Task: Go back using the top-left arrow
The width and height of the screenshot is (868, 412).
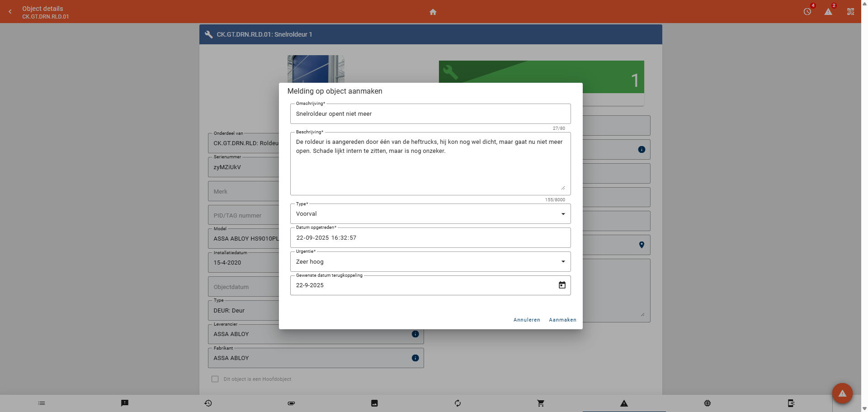Action: click(10, 12)
